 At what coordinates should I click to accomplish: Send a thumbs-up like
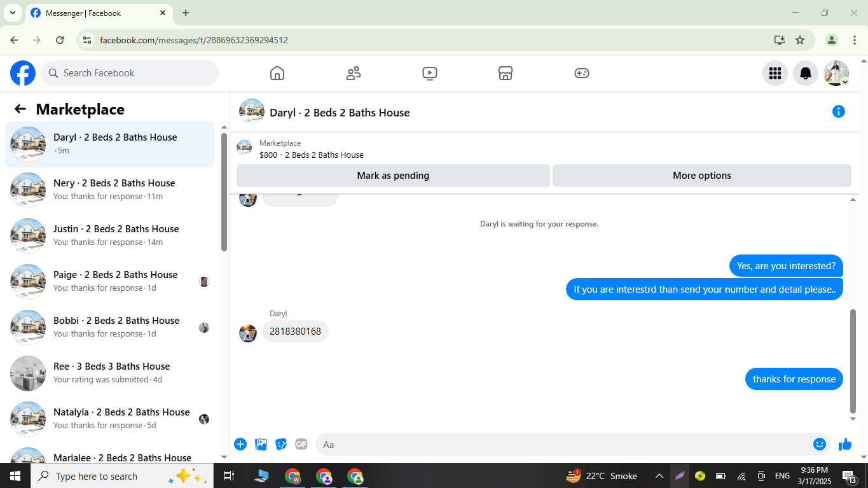coord(845,444)
